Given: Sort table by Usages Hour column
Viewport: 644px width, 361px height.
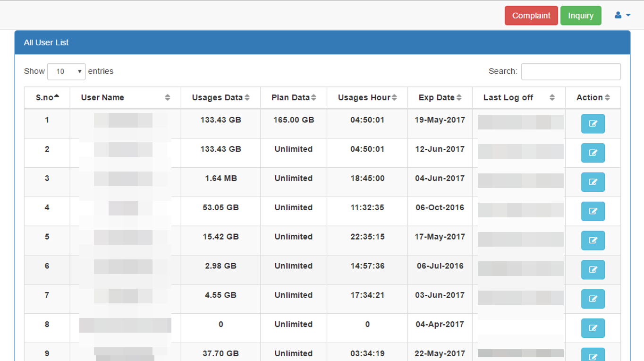Looking at the screenshot, I should 367,97.
